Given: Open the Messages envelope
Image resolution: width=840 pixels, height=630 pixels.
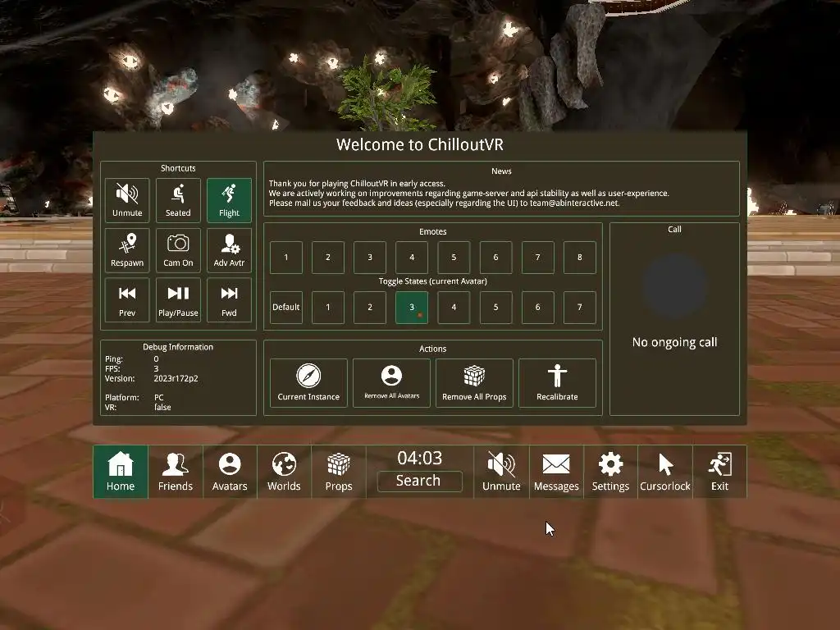Looking at the screenshot, I should [556, 472].
